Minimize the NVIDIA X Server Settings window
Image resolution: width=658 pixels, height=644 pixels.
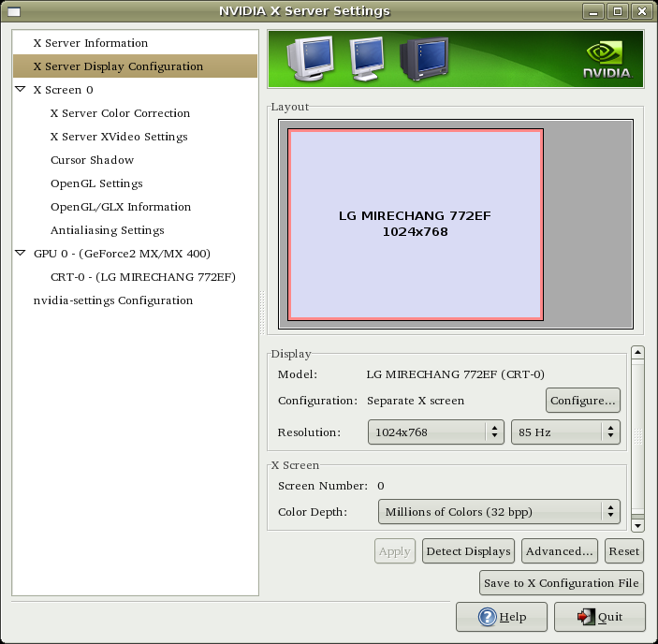point(593,11)
